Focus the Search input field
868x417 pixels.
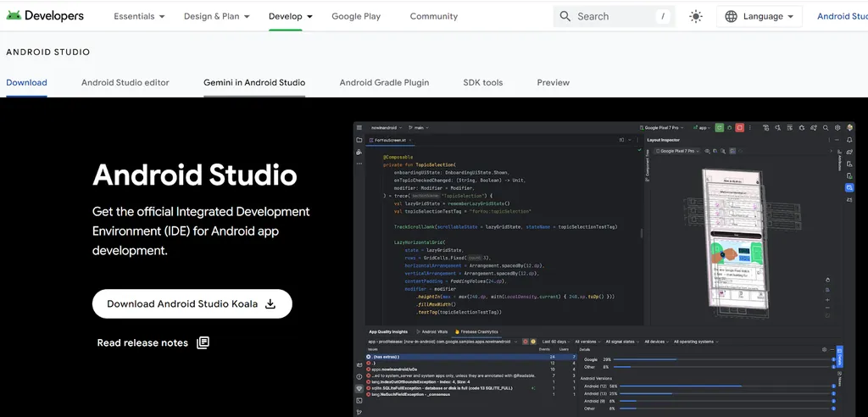point(614,16)
